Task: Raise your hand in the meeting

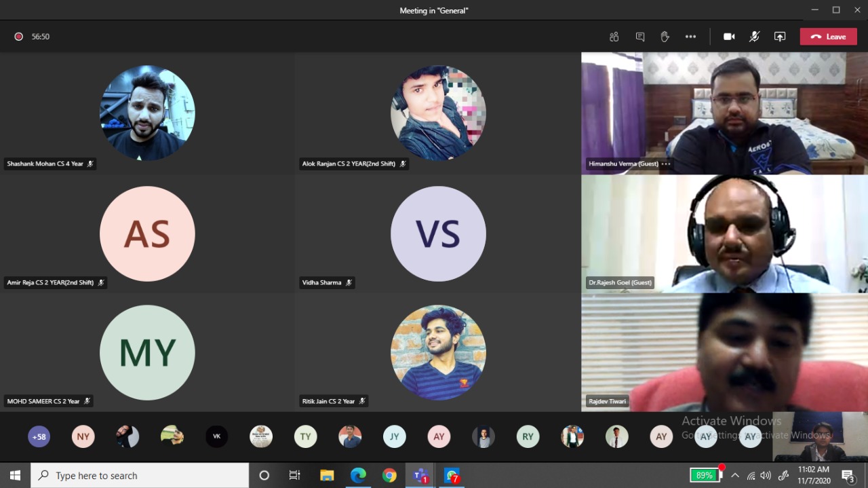Action: [x=665, y=37]
